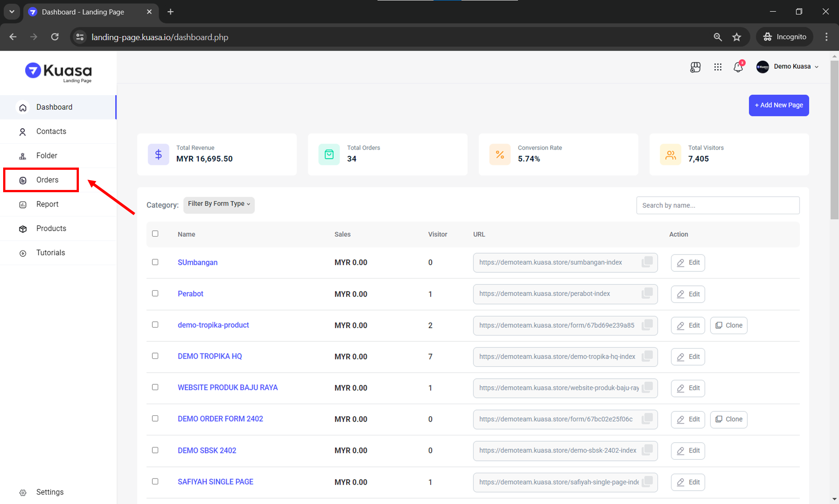The height and width of the screenshot is (504, 839).
Task: Open the Demo Kuasa account dropdown
Action: point(788,67)
